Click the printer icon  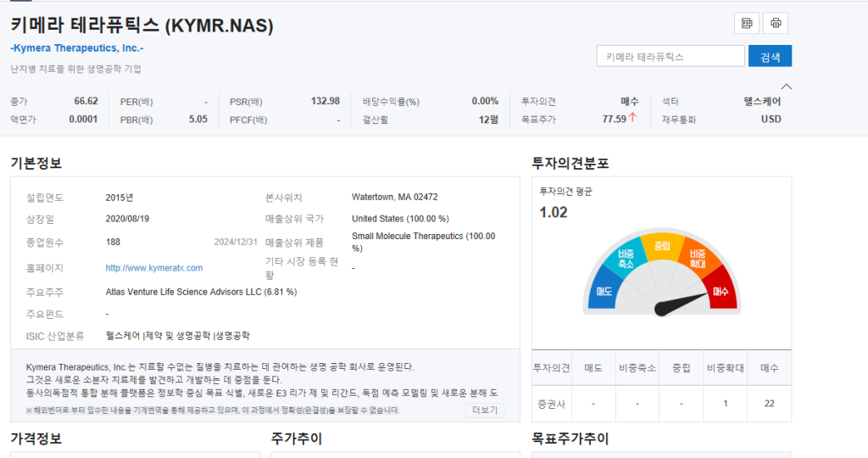click(x=776, y=23)
